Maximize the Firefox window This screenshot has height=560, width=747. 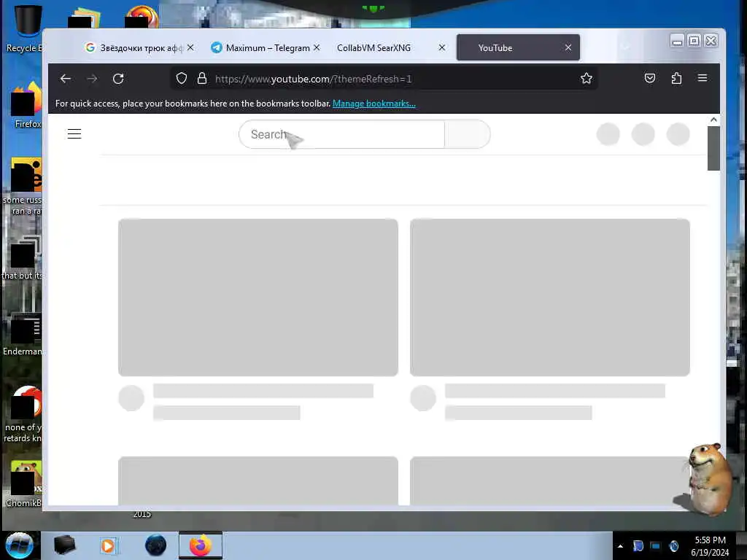pyautogui.click(x=694, y=41)
